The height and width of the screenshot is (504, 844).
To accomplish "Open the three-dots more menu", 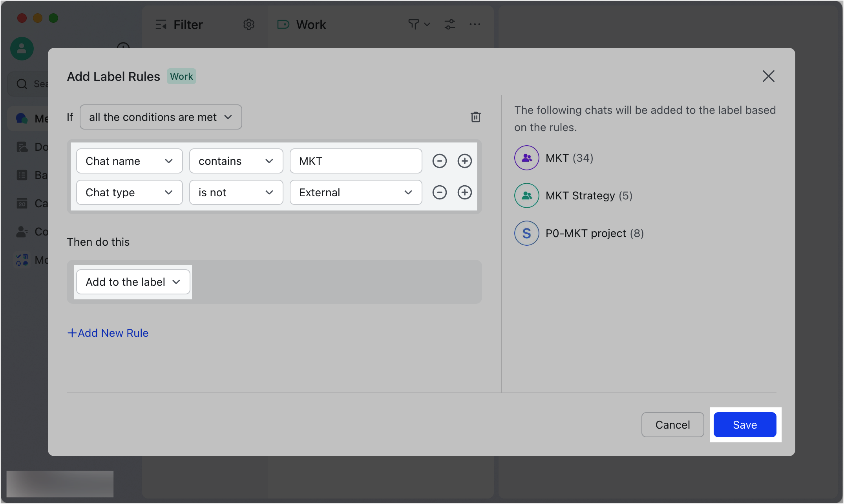I will pos(475,25).
